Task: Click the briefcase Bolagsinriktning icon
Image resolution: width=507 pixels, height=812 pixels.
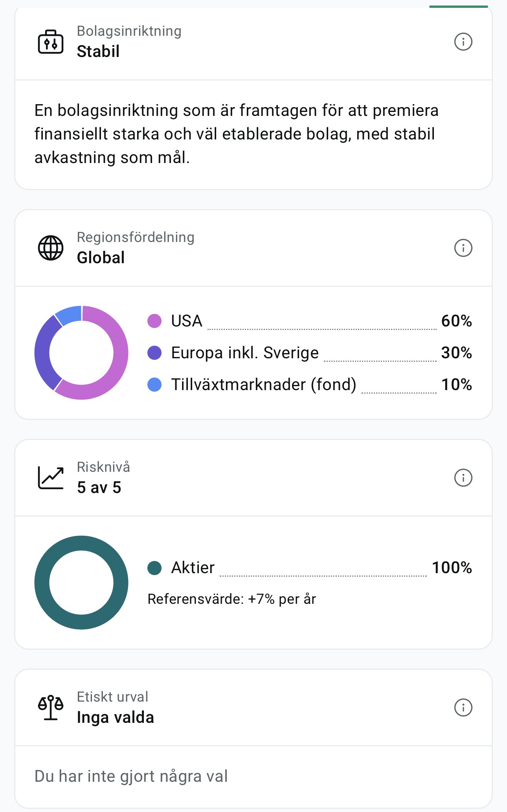Action: pyautogui.click(x=51, y=42)
